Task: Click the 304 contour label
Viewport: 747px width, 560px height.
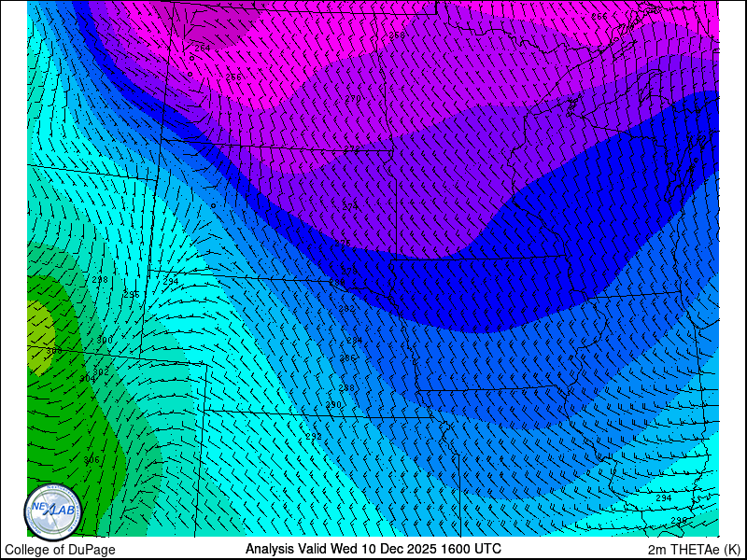Action: [x=88, y=379]
